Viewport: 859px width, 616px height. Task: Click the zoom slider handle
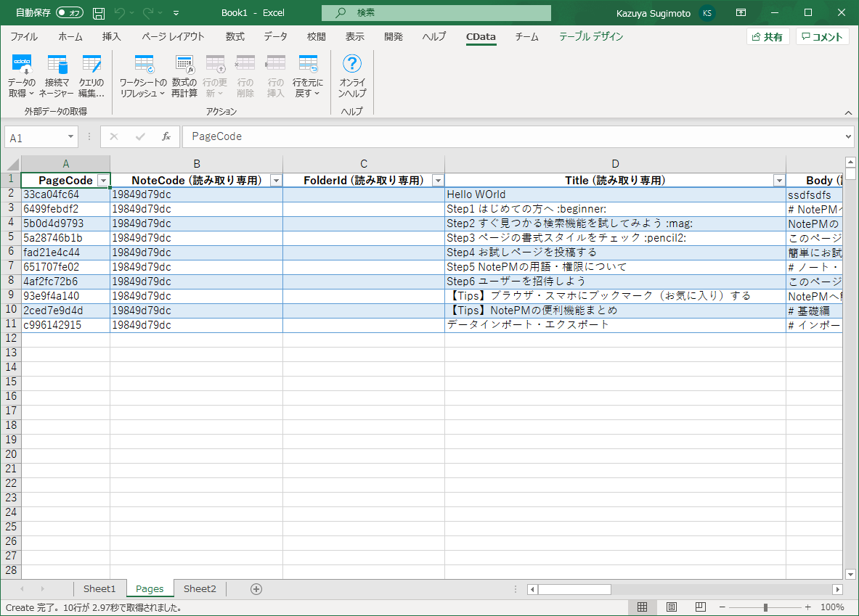click(765, 607)
